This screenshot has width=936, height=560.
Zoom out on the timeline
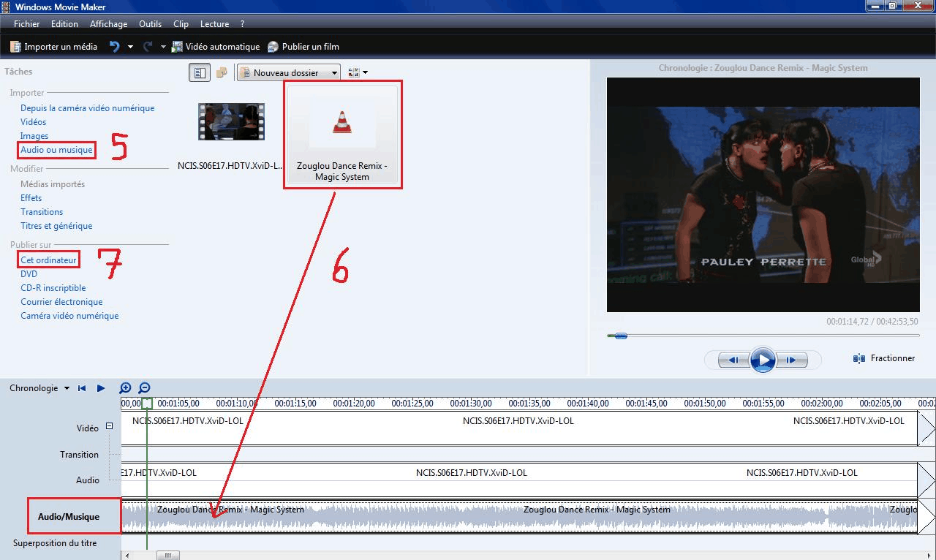(144, 388)
